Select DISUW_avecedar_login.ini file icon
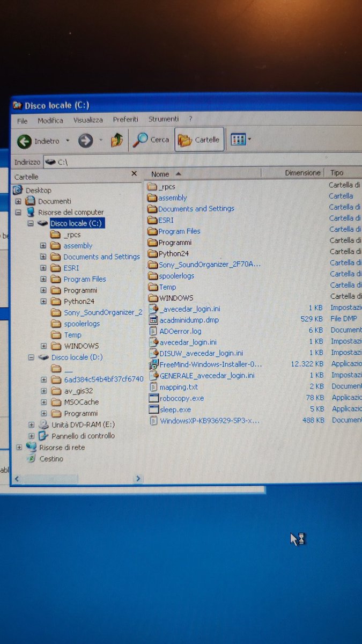 153,353
